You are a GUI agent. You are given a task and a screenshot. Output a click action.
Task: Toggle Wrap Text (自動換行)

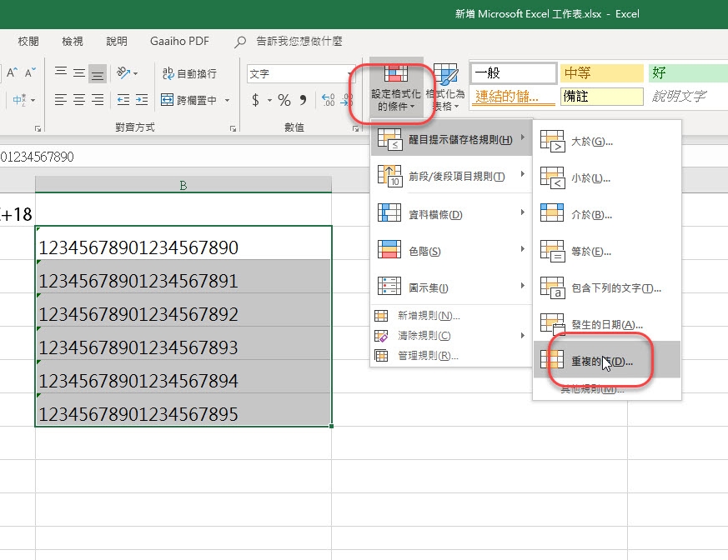[x=189, y=73]
